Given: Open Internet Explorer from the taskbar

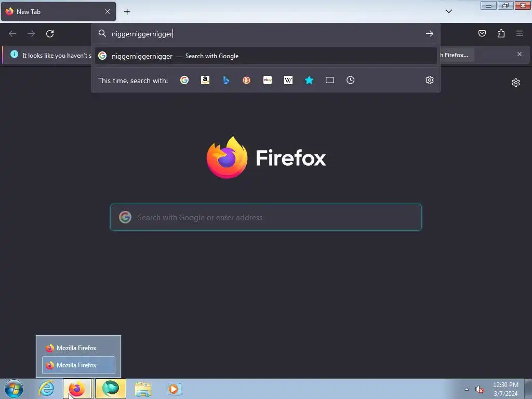Looking at the screenshot, I should click(46, 389).
